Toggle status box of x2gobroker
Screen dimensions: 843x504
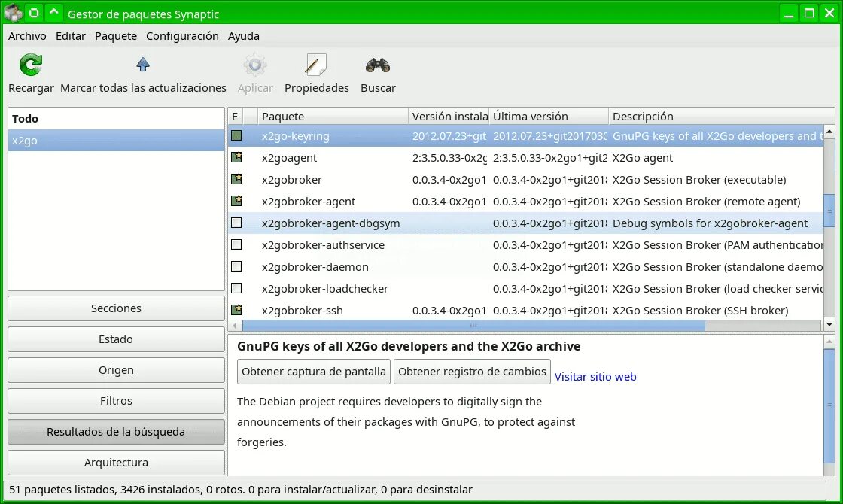coord(236,179)
